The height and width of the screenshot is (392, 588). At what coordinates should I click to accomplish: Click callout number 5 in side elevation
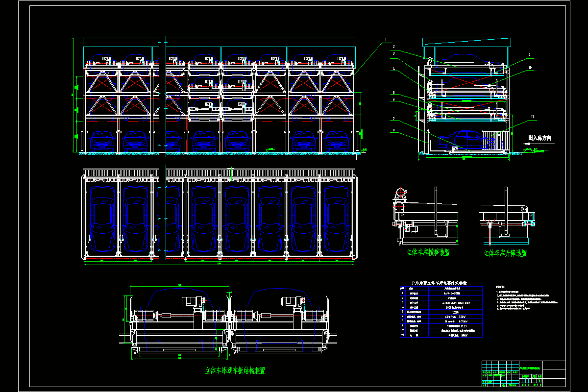click(x=393, y=93)
